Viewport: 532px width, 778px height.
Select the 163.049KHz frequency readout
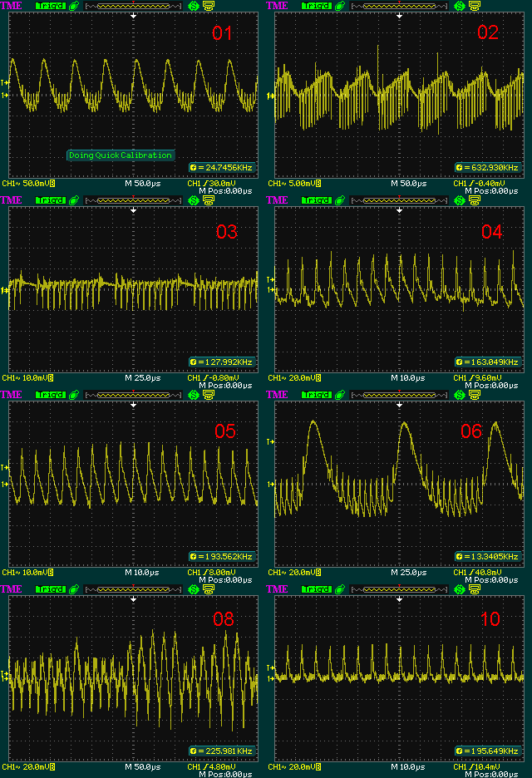pyautogui.click(x=488, y=362)
